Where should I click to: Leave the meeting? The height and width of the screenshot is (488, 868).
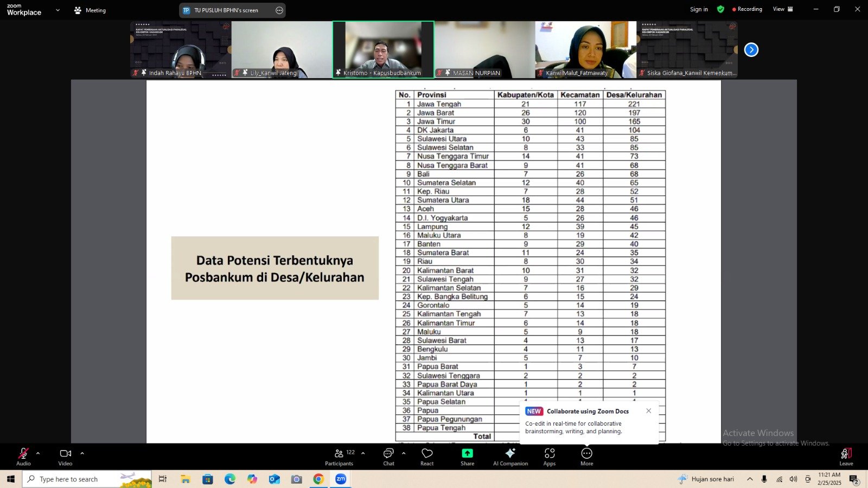tap(846, 457)
